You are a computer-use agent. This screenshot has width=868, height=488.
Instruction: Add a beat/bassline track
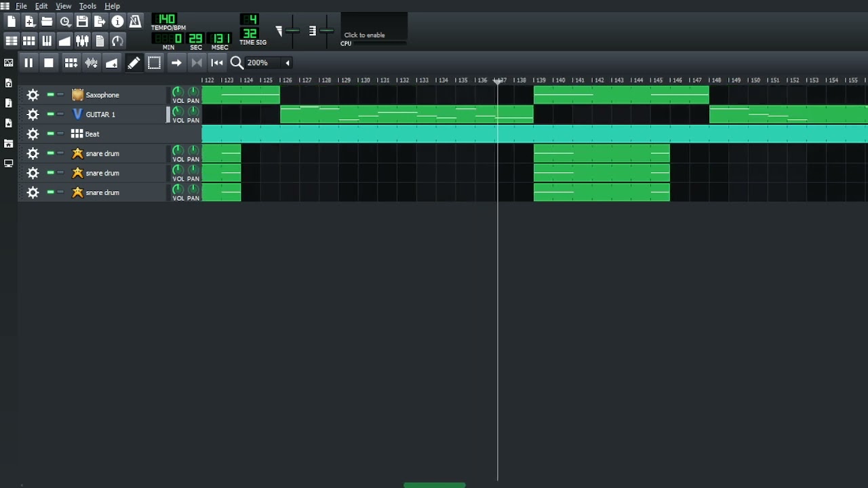(71, 62)
